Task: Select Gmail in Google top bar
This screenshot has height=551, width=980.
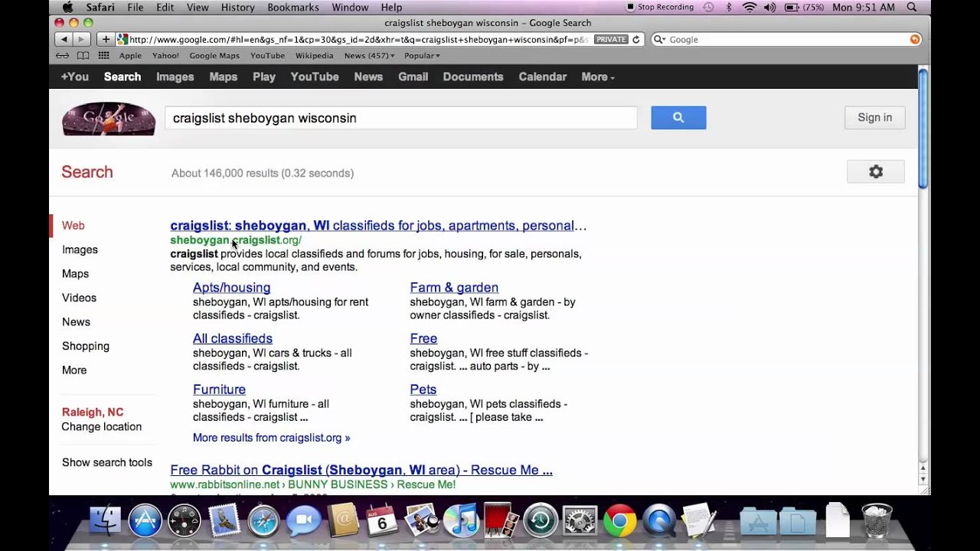Action: pyautogui.click(x=413, y=77)
